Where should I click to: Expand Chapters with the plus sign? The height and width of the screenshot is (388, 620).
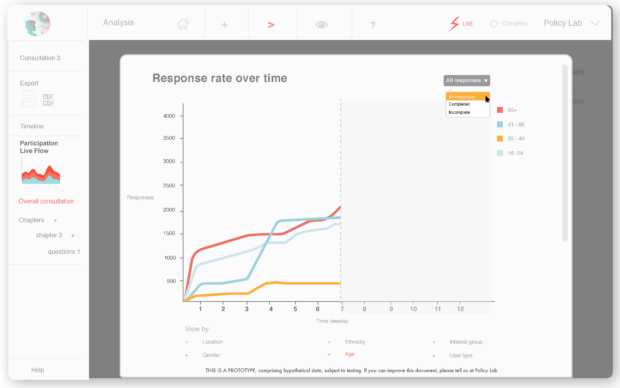[x=55, y=220]
